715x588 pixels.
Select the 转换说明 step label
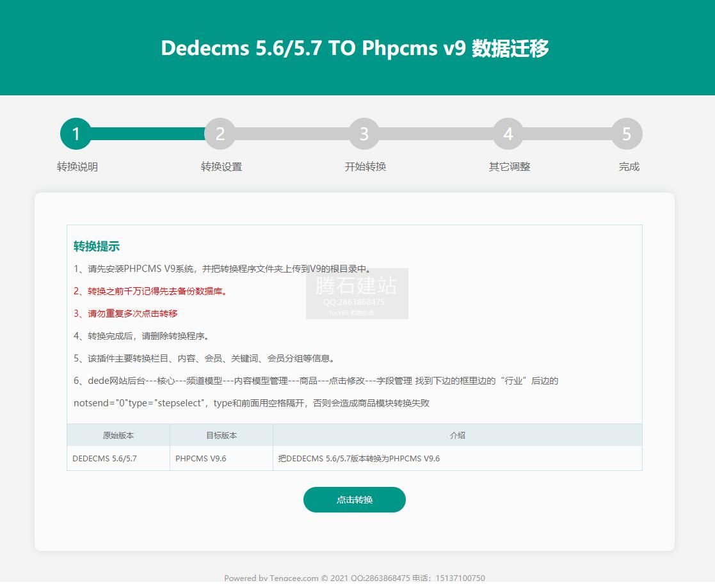77,167
